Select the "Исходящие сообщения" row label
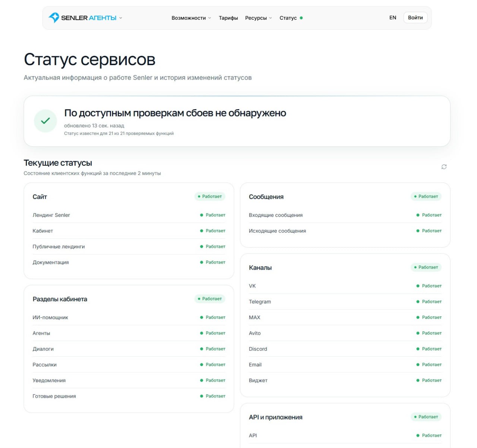 coord(277,231)
